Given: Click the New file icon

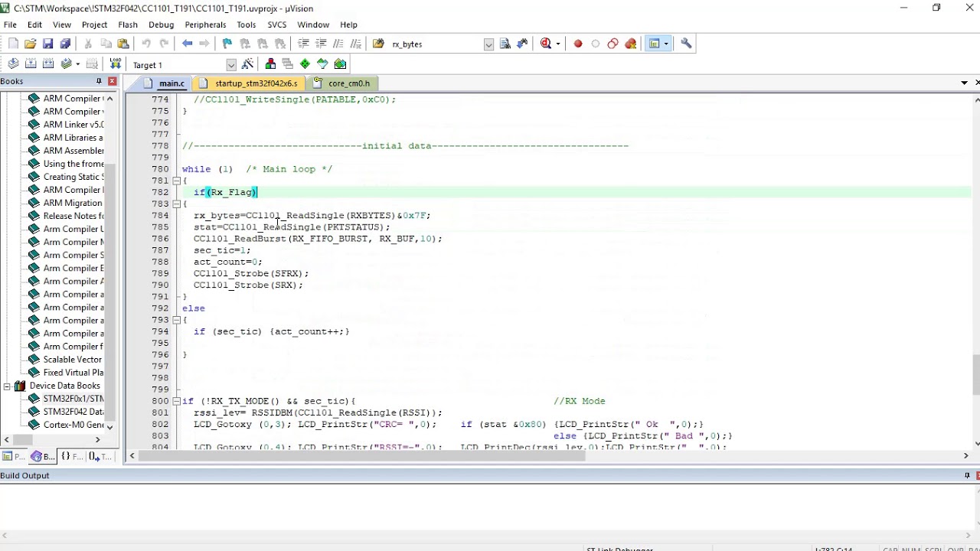Looking at the screenshot, I should click(x=13, y=44).
